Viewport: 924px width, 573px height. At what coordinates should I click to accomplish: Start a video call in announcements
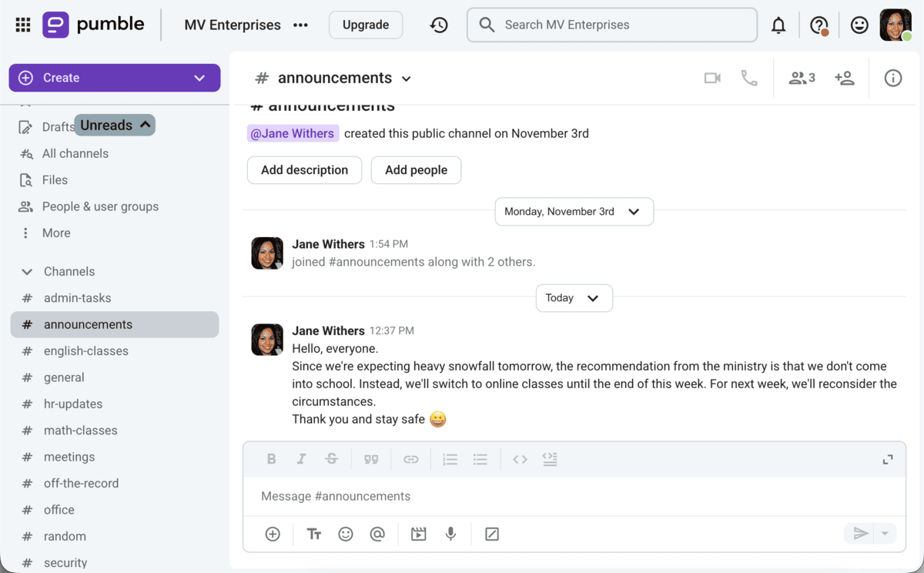point(712,78)
